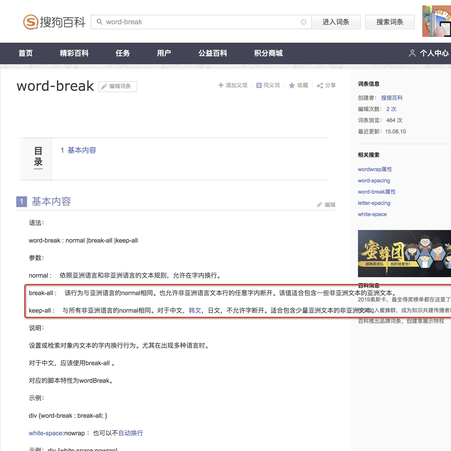Open the 精彩百科 navigation item
The height and width of the screenshot is (451, 451).
point(74,53)
